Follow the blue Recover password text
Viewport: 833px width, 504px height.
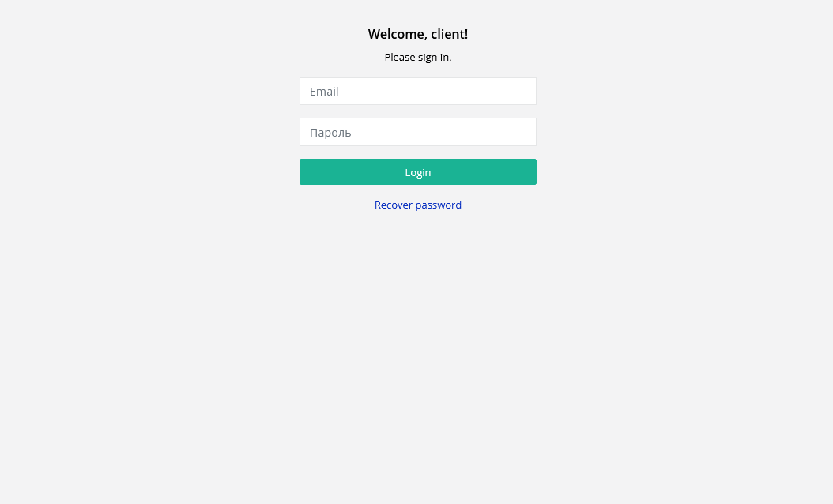pyautogui.click(x=417, y=205)
